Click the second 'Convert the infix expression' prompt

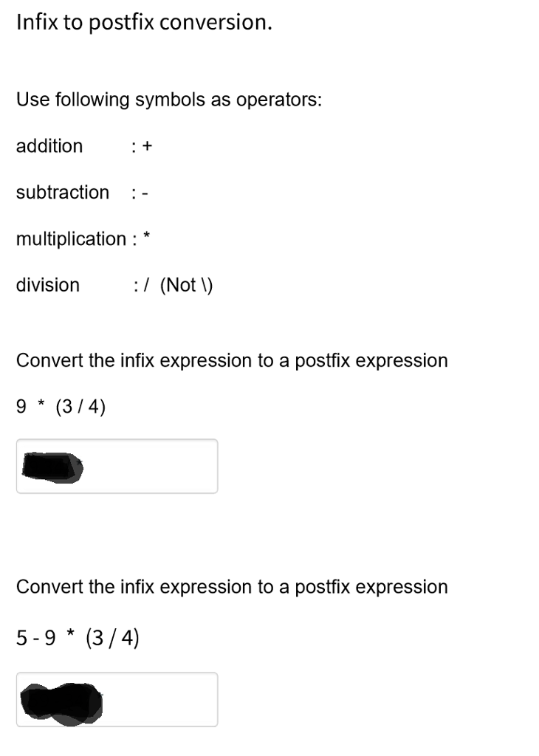(232, 587)
